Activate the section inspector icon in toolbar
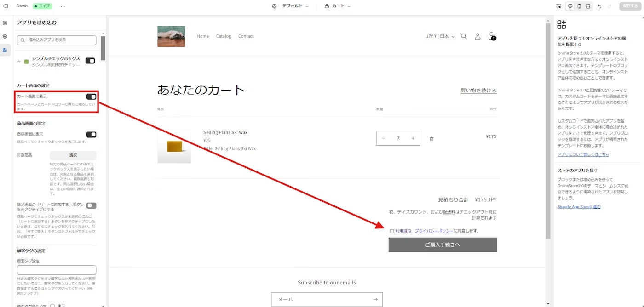 click(558, 6)
